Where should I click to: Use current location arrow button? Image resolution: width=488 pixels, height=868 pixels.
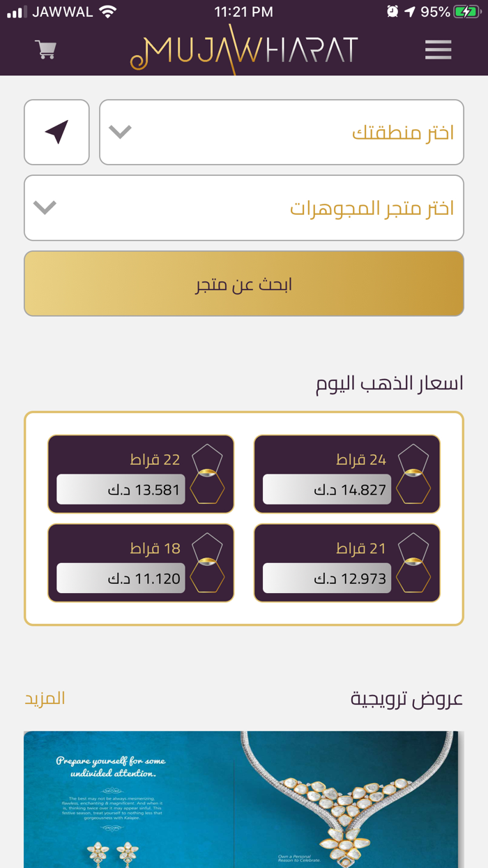pos(56,132)
